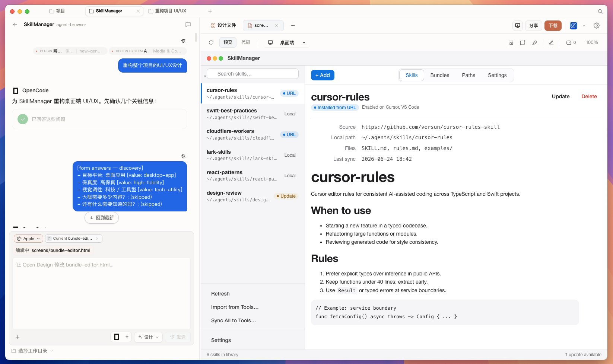Click the send button 发送
Screen dimensions: 613x364
178,337
